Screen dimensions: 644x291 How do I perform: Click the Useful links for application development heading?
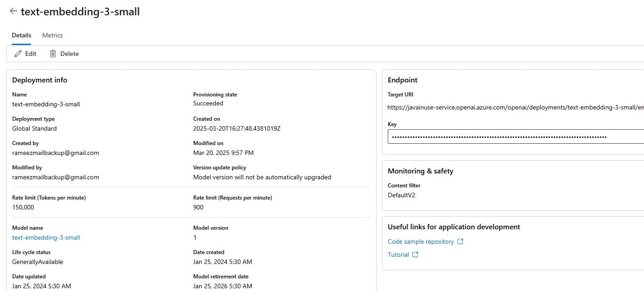454,227
